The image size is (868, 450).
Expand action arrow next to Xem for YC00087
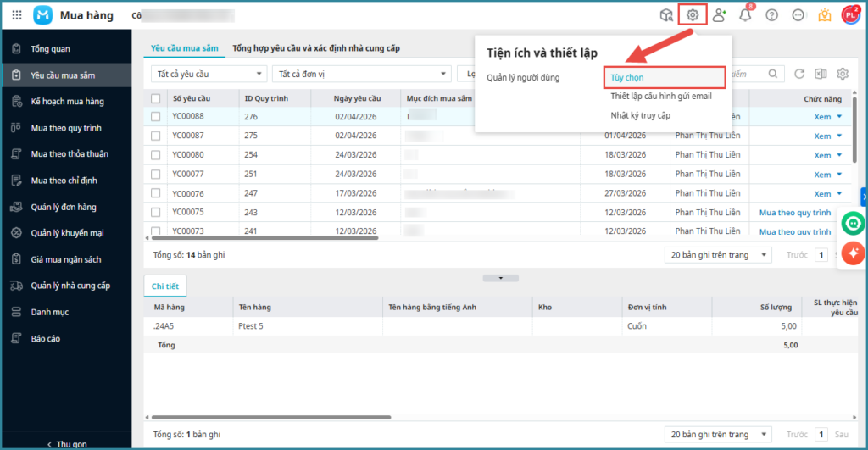pos(840,136)
